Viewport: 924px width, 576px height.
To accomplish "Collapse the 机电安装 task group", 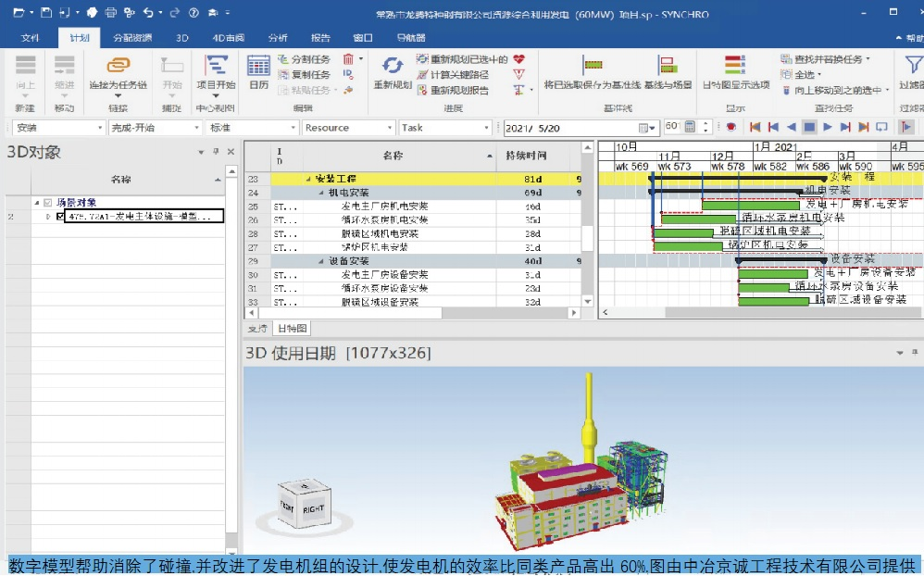I will pos(321,193).
